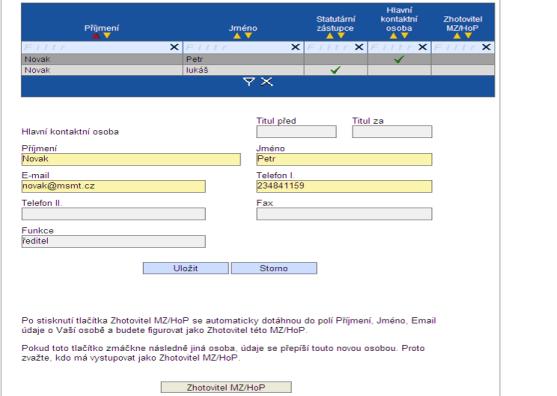Click the Petr cell in Jméno column

pos(243,59)
